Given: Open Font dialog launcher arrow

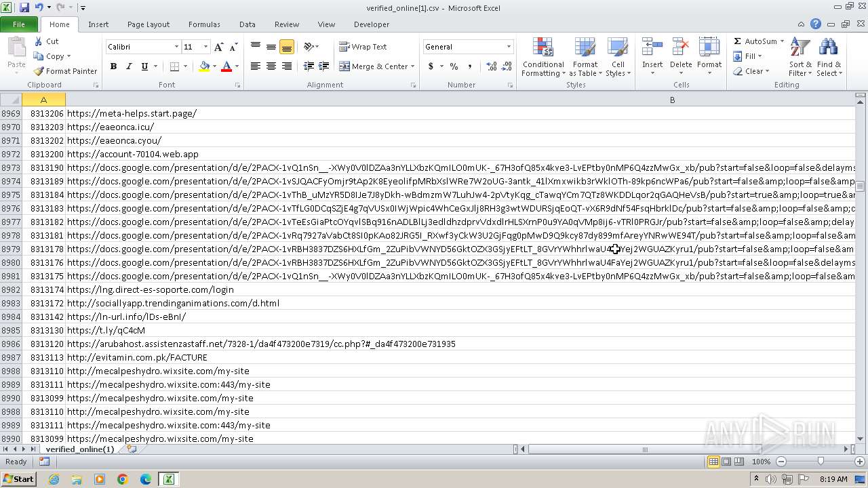Looking at the screenshot, I should pos(237,85).
